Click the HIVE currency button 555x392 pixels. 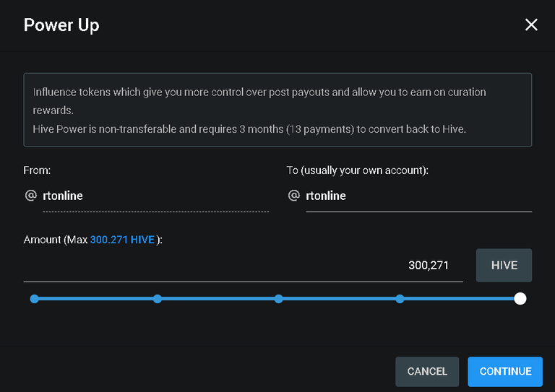[504, 266]
